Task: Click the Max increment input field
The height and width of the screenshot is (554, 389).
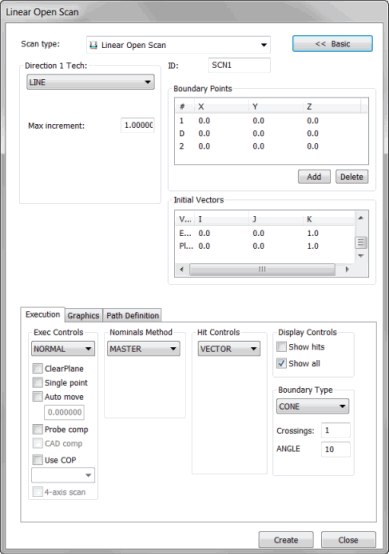Action: coord(138,125)
